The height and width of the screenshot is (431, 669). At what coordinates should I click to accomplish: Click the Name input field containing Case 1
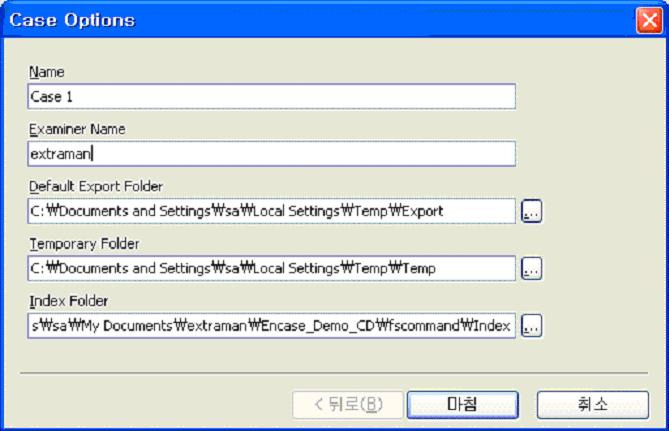tap(271, 96)
